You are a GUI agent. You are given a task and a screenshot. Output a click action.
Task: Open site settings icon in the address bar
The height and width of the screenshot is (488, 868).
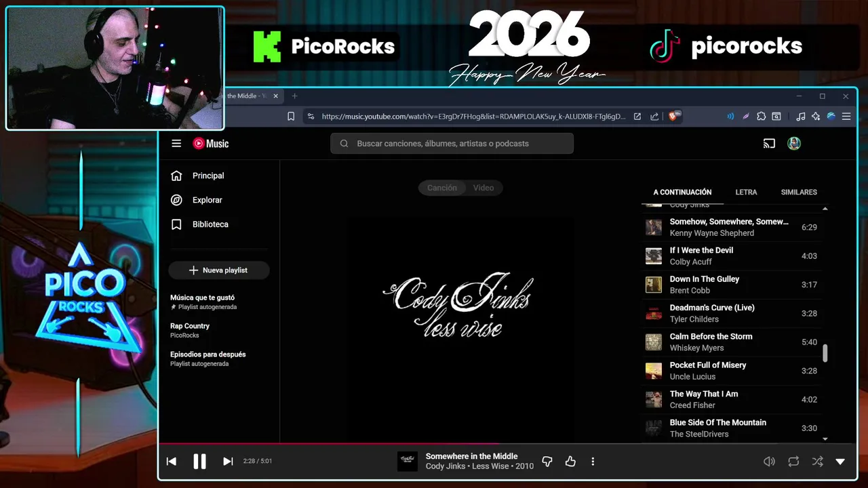coord(311,117)
